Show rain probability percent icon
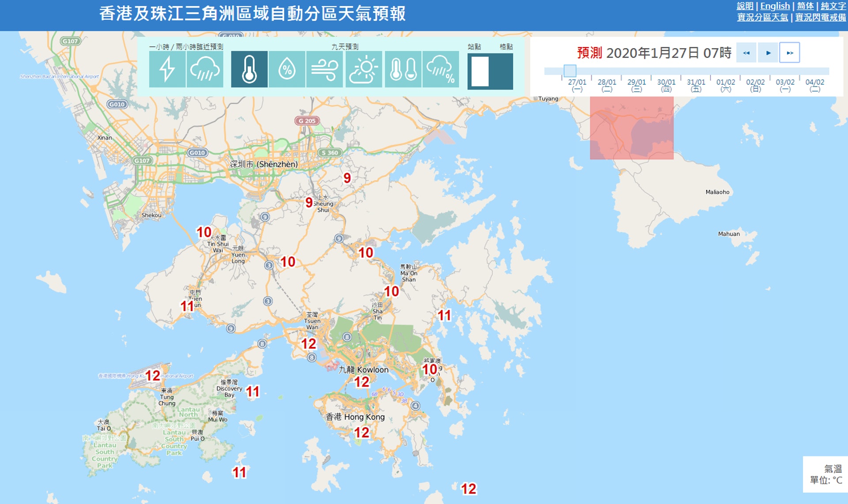 [440, 69]
